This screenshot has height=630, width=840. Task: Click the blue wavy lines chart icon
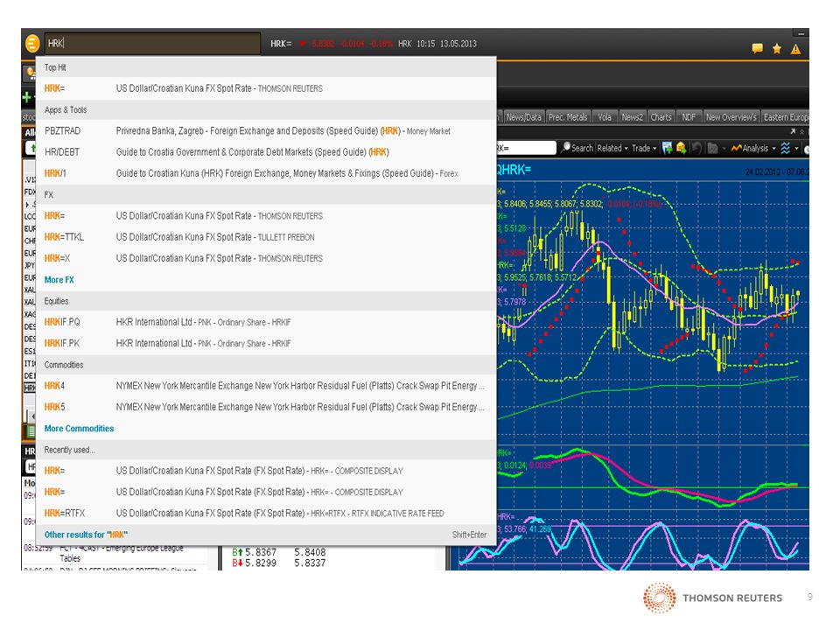[x=786, y=148]
